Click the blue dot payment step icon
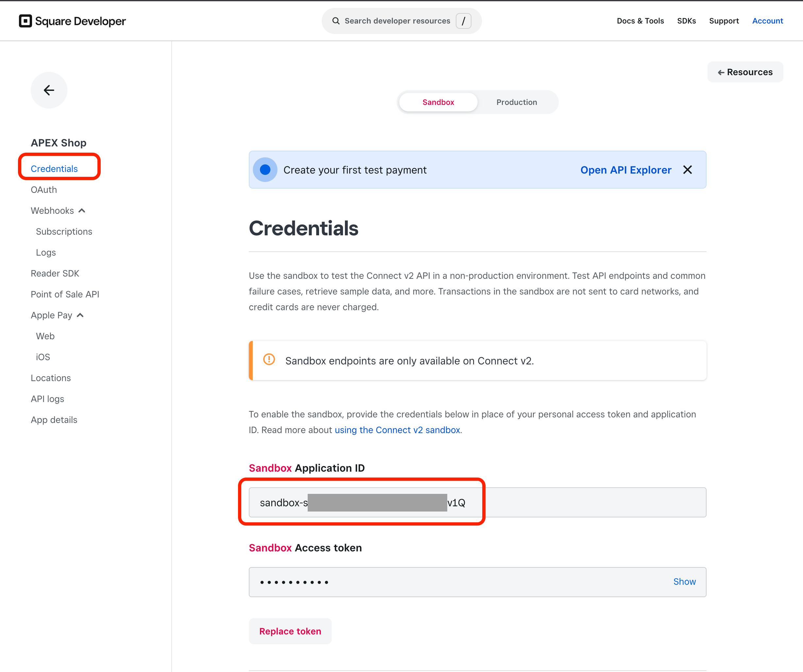This screenshot has height=672, width=803. click(x=265, y=170)
